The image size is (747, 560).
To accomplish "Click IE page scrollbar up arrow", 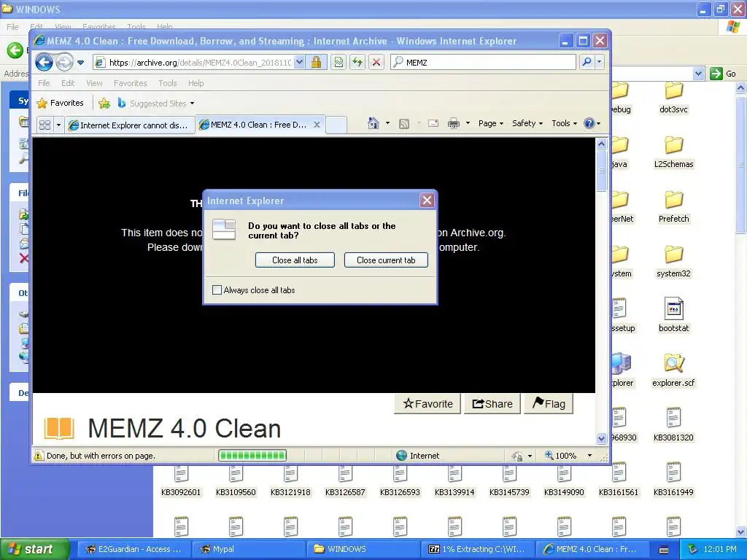I will coord(601,144).
